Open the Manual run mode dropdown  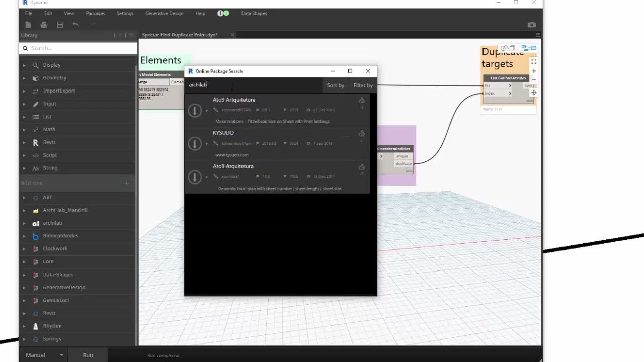pos(44,355)
